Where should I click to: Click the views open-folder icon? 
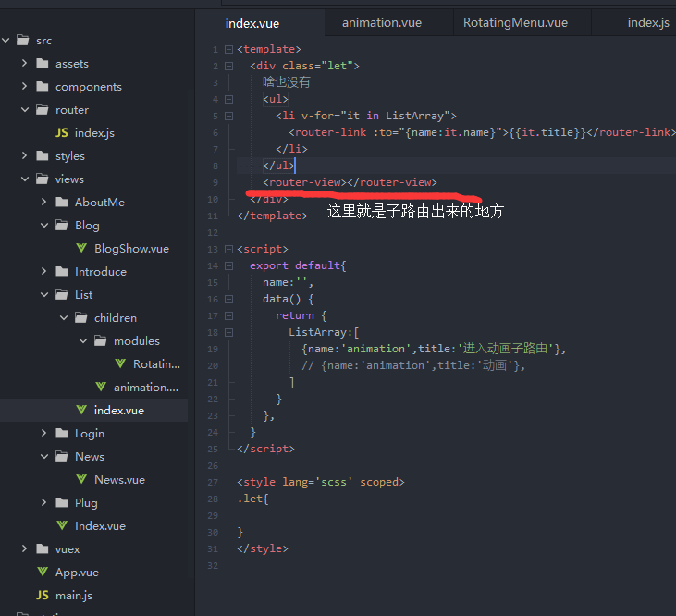pos(43,179)
